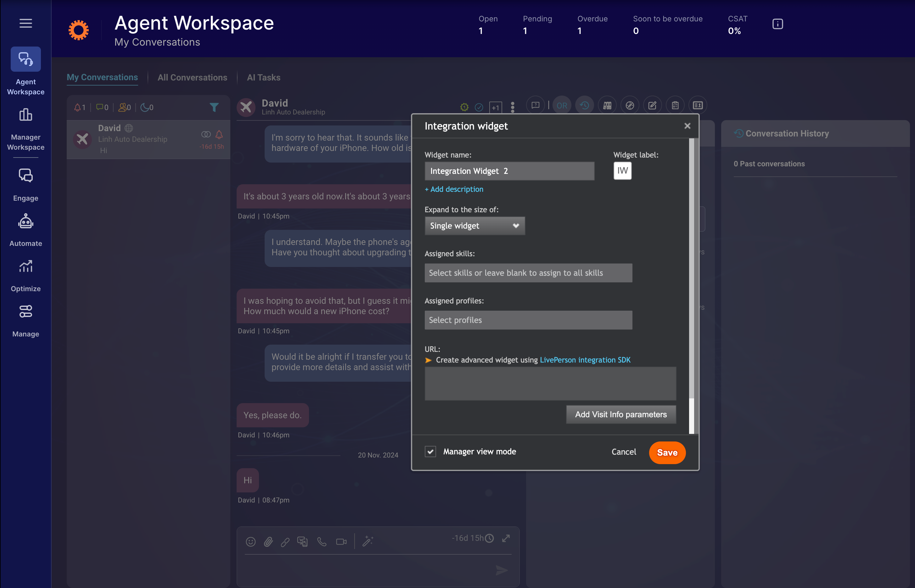Image resolution: width=915 pixels, height=588 pixels.
Task: Click the Overdue conversations count
Action: [592, 25]
